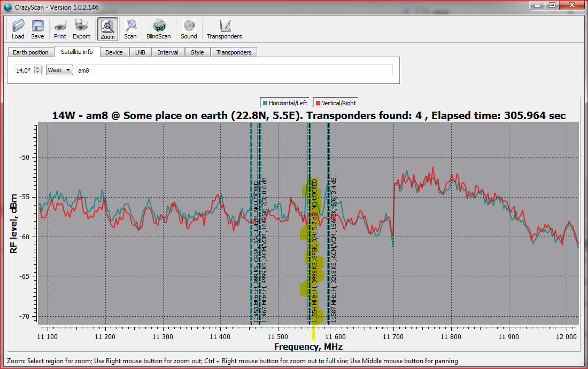
Task: Click the red Vertical/Right legend swatch
Action: 318,103
